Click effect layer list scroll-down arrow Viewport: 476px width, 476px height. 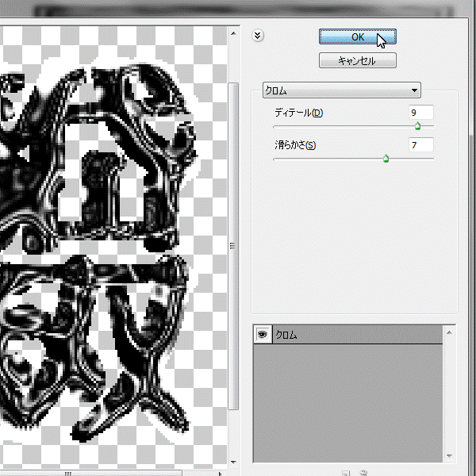pos(449,456)
